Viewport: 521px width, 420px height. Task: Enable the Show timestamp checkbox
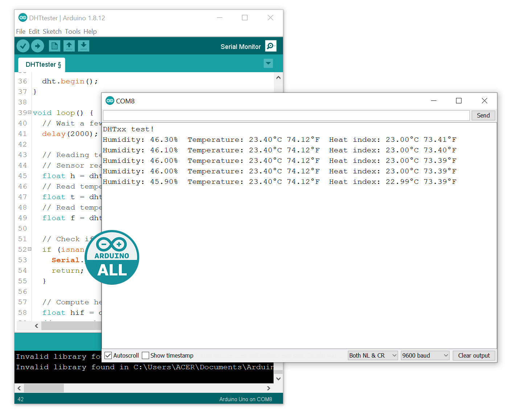[145, 355]
